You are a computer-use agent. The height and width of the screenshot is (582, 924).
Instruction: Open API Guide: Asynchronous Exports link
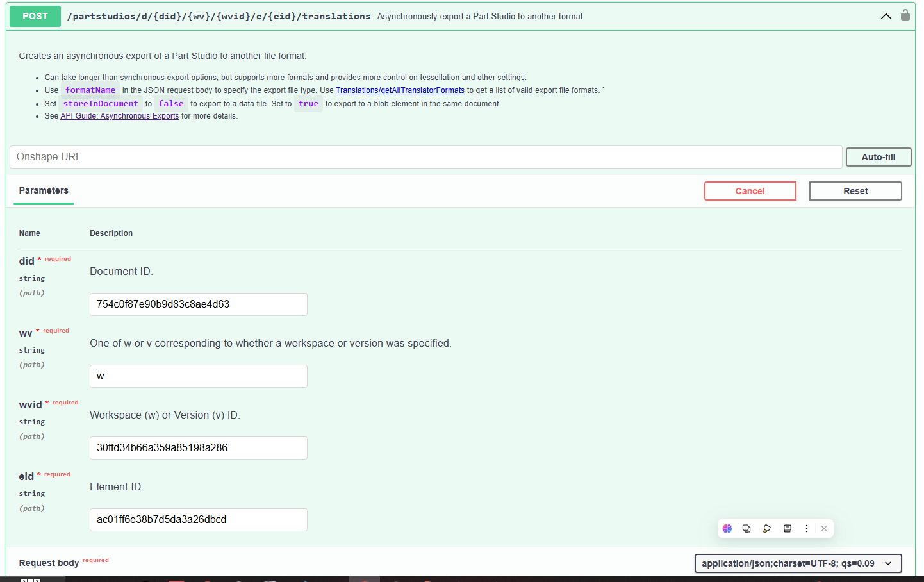click(x=120, y=116)
